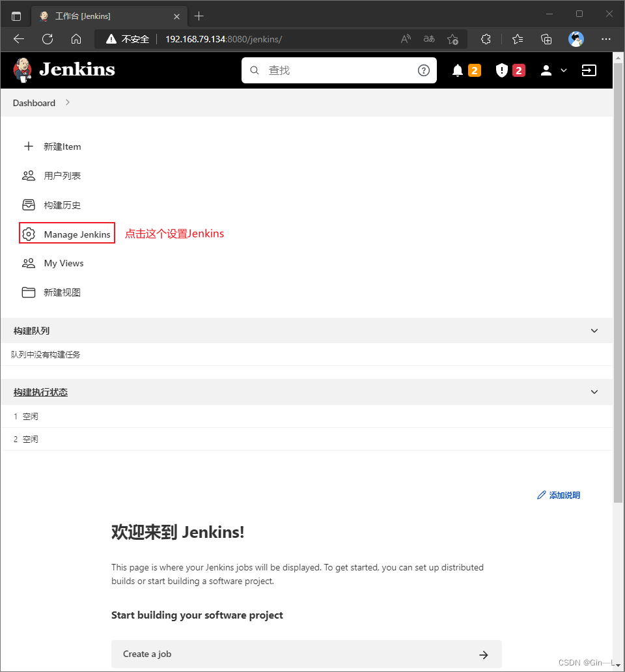
Task: Go to My Views
Action: (x=64, y=263)
